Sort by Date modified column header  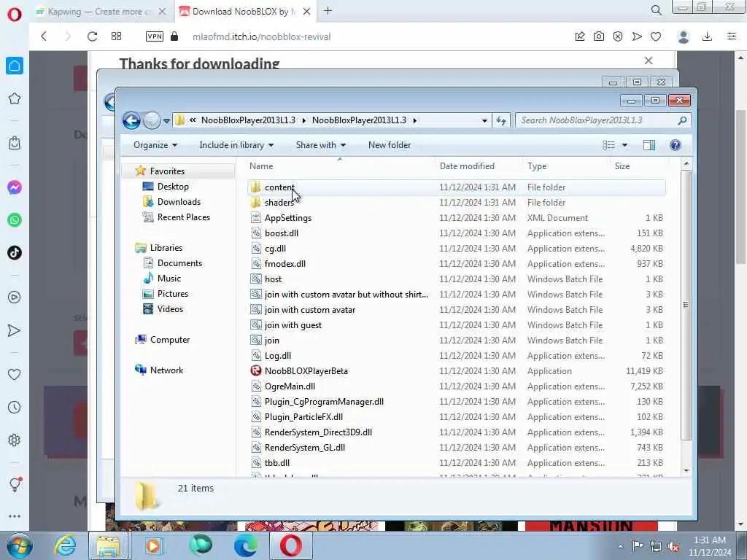pos(467,166)
